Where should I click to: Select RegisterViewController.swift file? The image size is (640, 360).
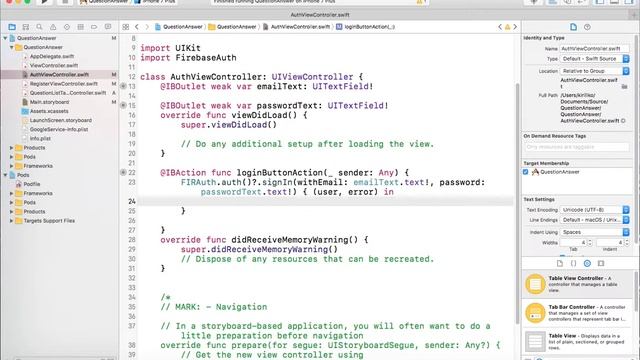[x=63, y=84]
